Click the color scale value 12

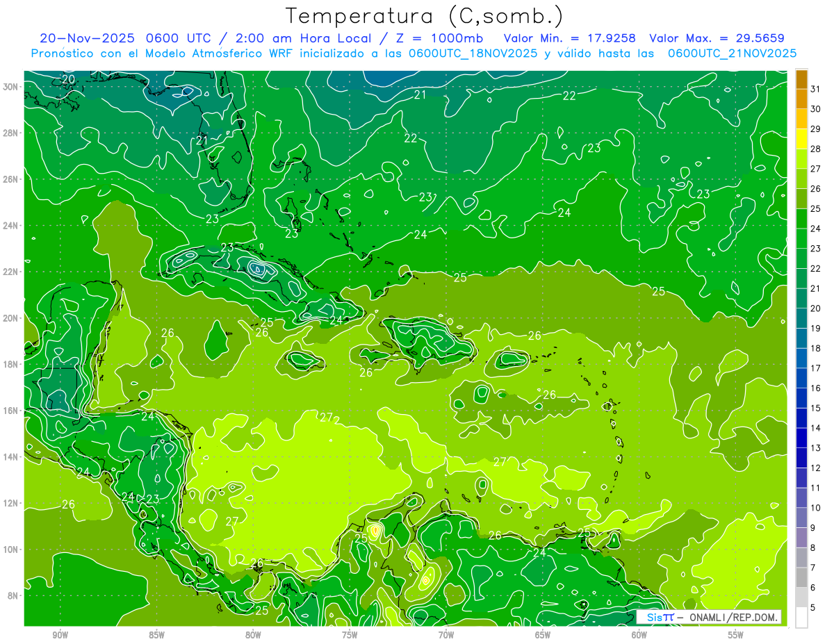point(816,468)
